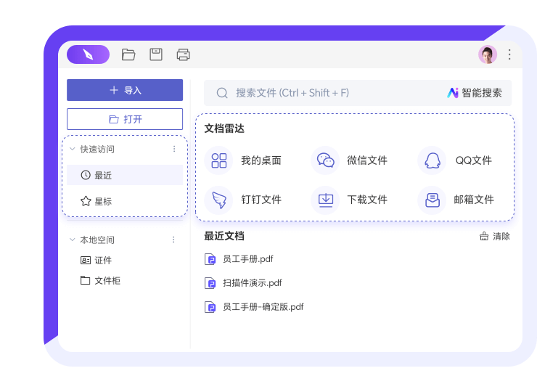Click the 本地空间 label
537x392 pixels.
[x=97, y=240]
